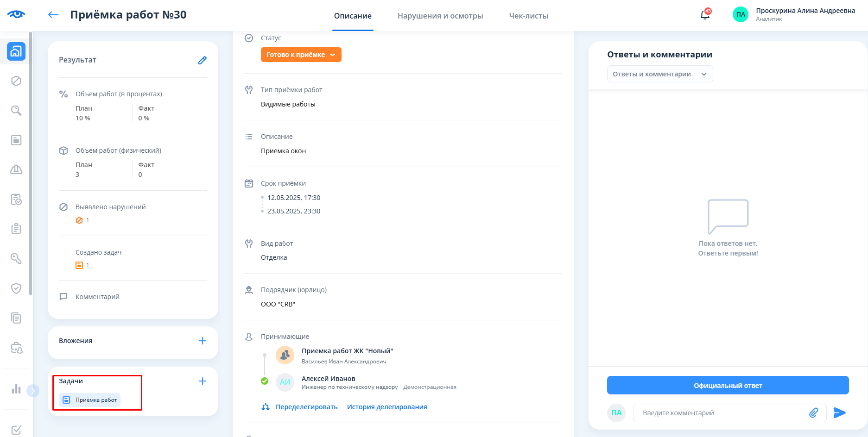Edit the Результат card with pencil icon
The image size is (868, 437).
pos(202,60)
